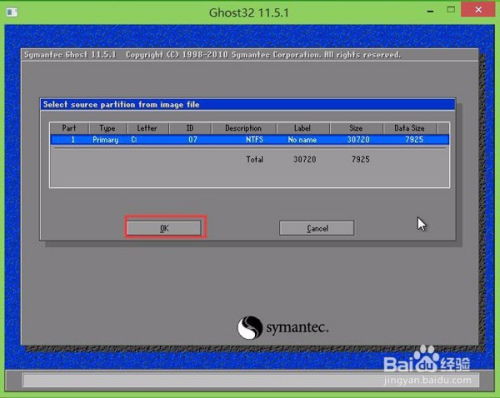This screenshot has height=398, width=500.
Task: Click the Size column header
Action: pyautogui.click(x=356, y=128)
